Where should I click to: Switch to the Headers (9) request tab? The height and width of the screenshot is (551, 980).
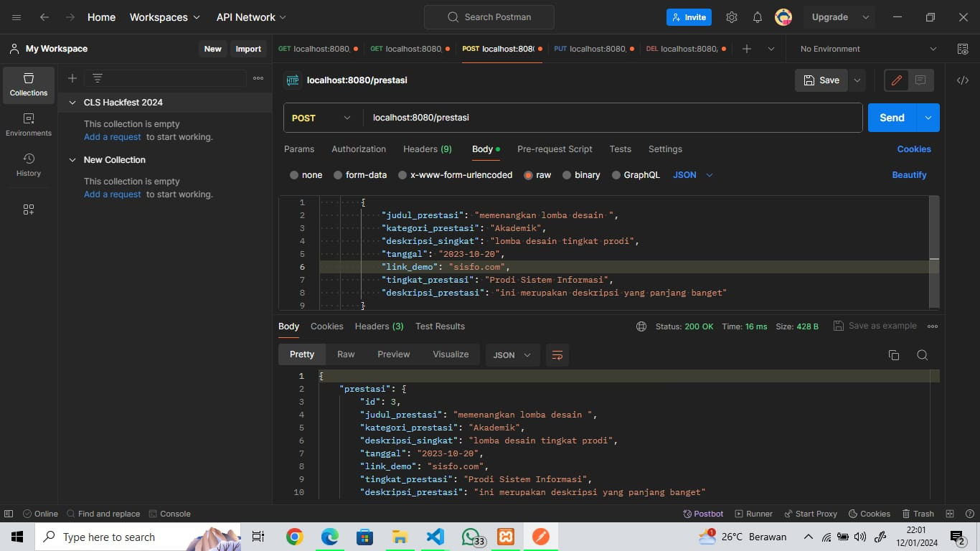[x=427, y=149]
